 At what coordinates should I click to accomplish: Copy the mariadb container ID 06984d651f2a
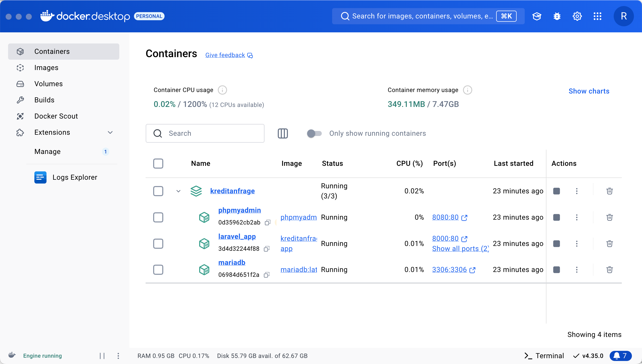pos(267,275)
